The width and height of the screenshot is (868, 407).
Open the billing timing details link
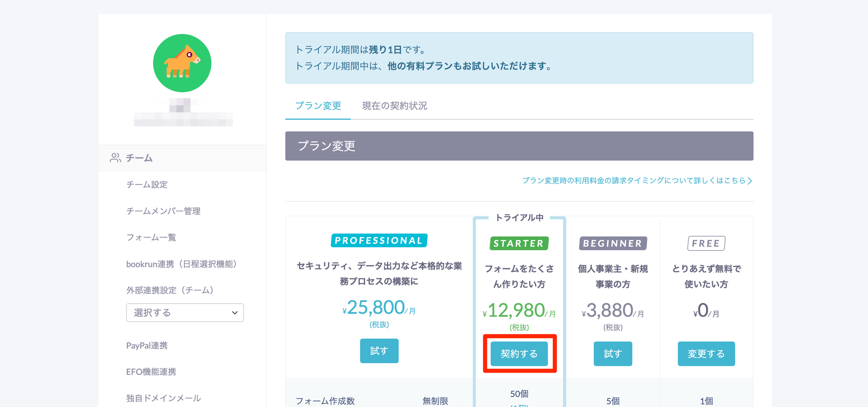pyautogui.click(x=637, y=180)
